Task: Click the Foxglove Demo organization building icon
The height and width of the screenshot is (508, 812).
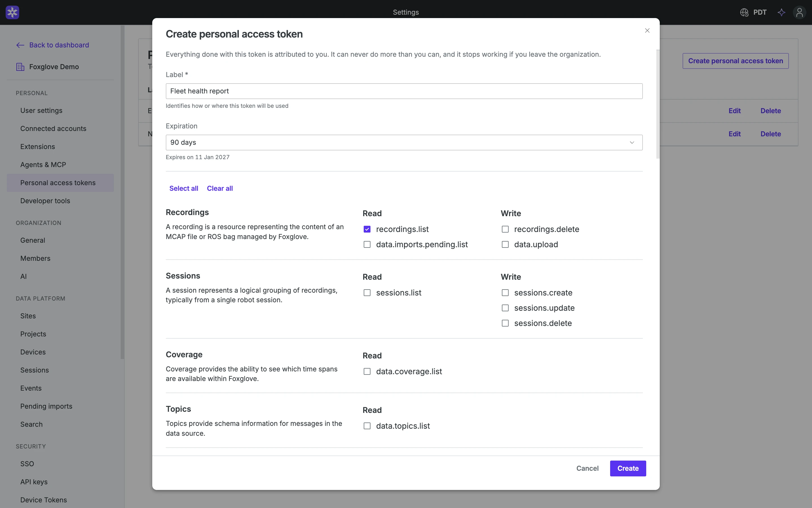Action: [20, 67]
